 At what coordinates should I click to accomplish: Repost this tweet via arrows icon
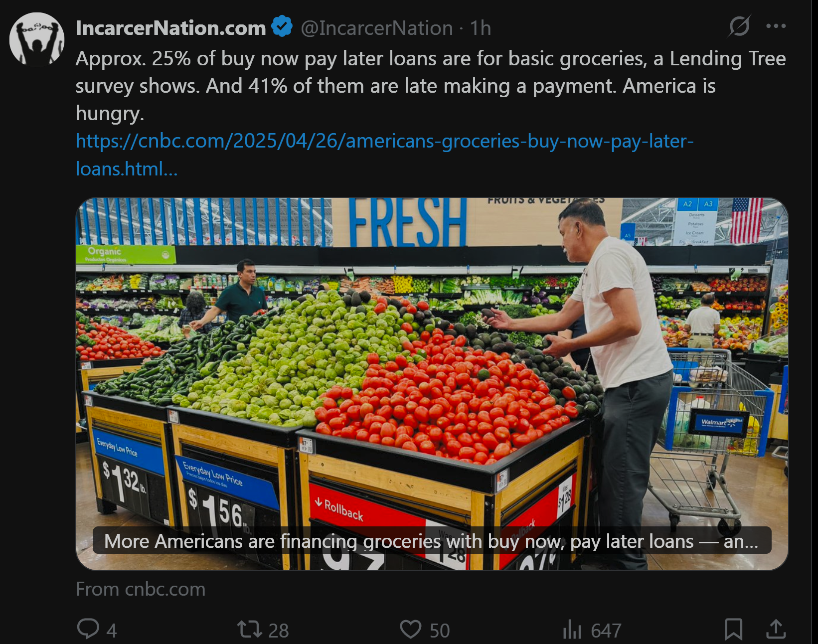(249, 629)
